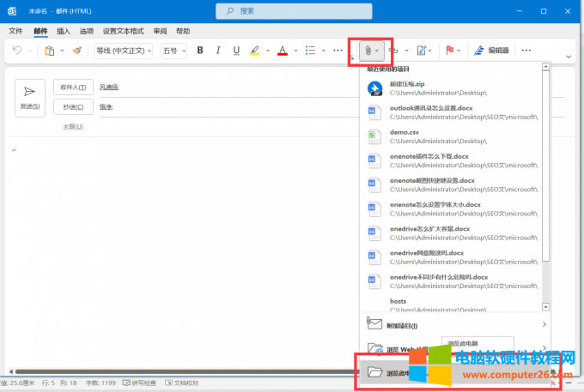Click the 发送 send button

tap(30, 97)
